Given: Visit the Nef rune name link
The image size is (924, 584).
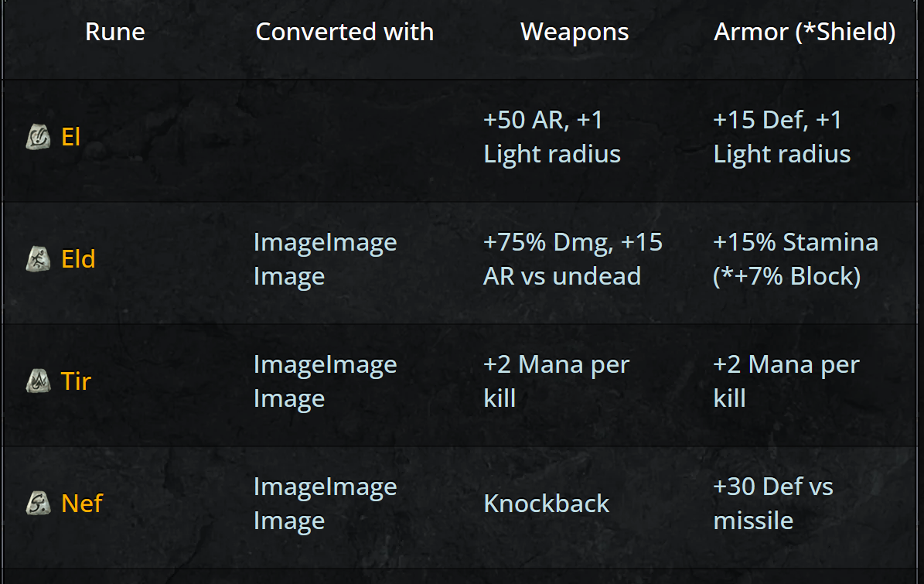Looking at the screenshot, I should pyautogui.click(x=81, y=504).
